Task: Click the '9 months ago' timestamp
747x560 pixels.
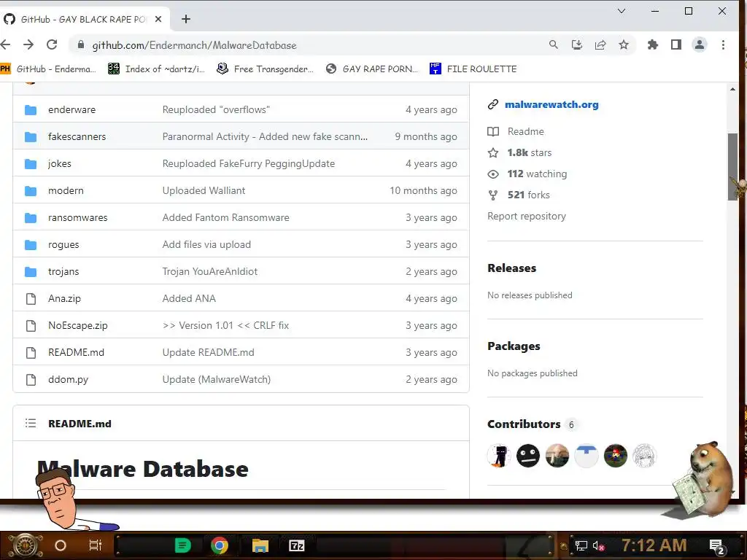Action: [x=426, y=136]
